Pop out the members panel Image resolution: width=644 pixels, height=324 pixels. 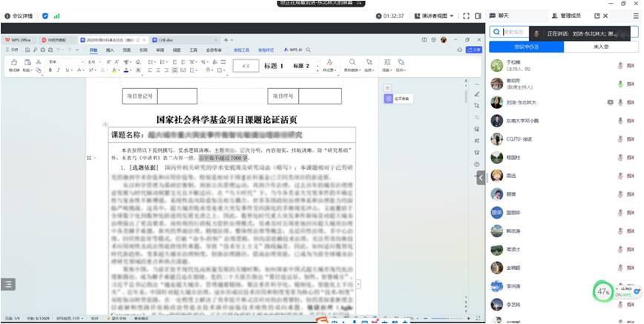point(597,16)
